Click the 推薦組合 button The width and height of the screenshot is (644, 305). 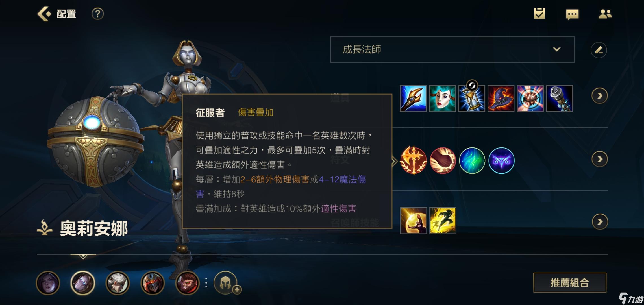570,282
